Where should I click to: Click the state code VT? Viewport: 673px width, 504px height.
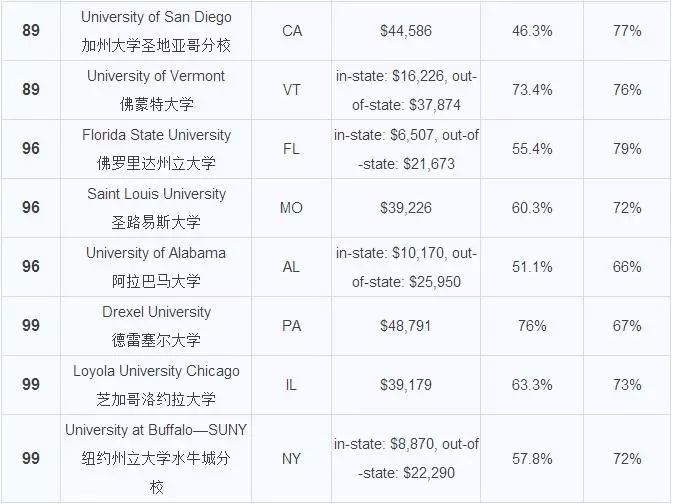click(x=291, y=90)
